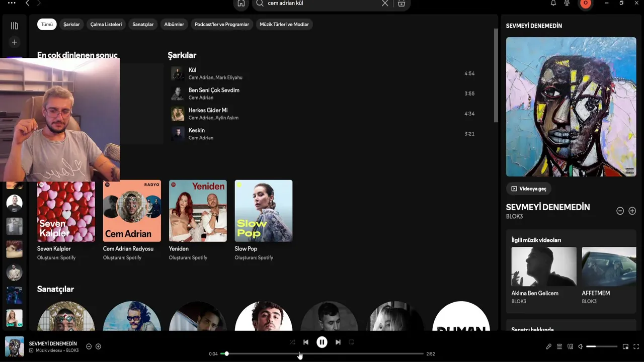644x362 pixels.
Task: Click into the search input field
Action: pos(322,3)
